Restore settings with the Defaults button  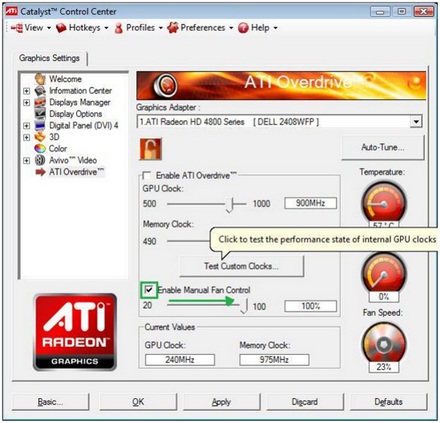tap(388, 402)
